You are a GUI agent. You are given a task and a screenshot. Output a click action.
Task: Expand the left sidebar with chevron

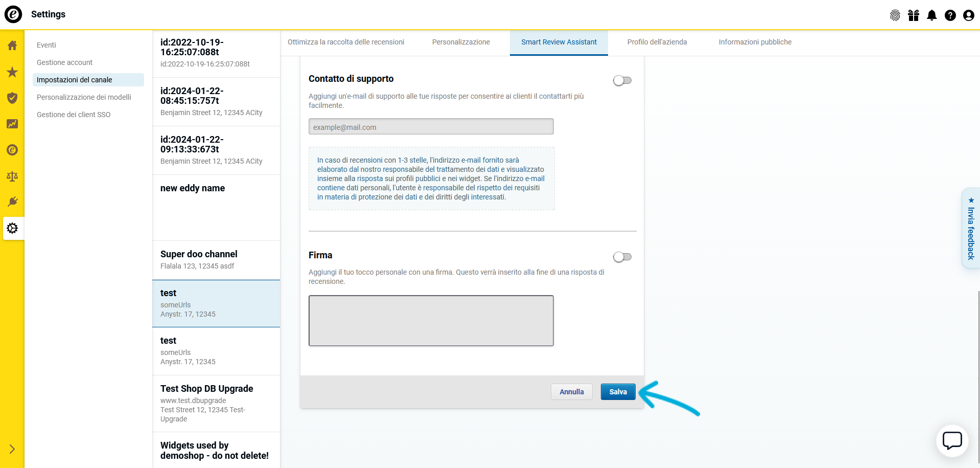12,449
